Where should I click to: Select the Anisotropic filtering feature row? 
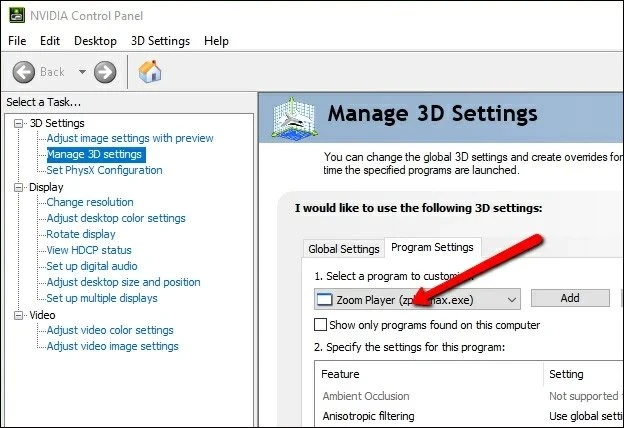368,416
